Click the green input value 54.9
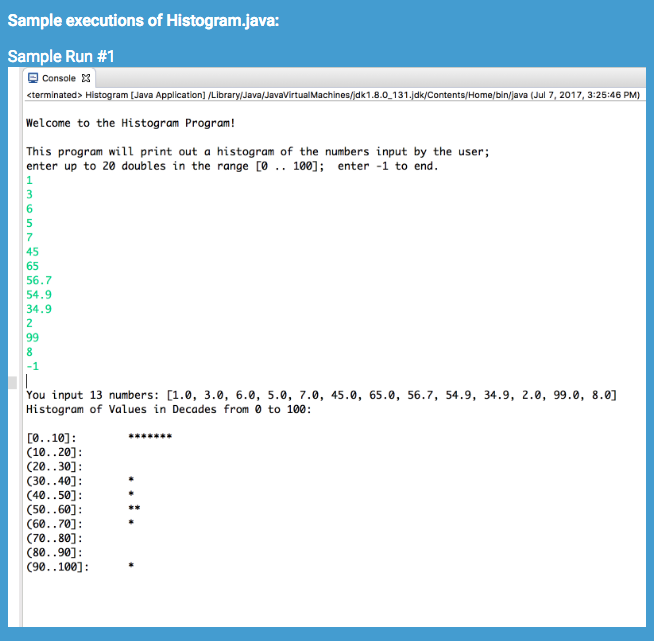Viewport: 654px width, 641px height. 39,294
